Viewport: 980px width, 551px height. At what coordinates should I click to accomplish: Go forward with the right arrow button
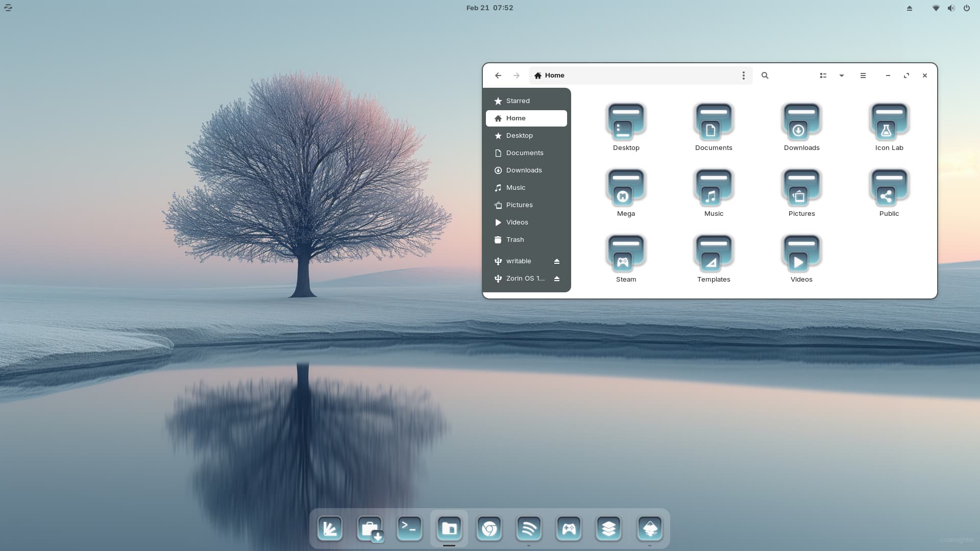coord(517,76)
